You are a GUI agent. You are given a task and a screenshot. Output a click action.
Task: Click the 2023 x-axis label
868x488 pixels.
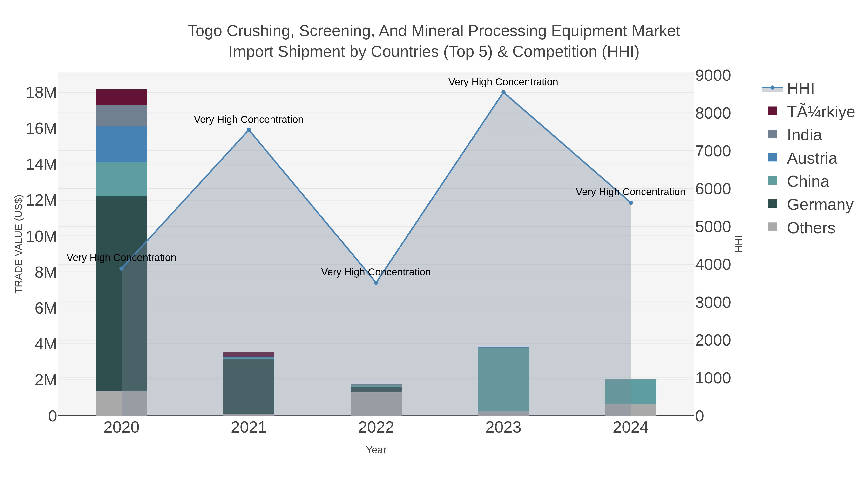pyautogui.click(x=503, y=428)
